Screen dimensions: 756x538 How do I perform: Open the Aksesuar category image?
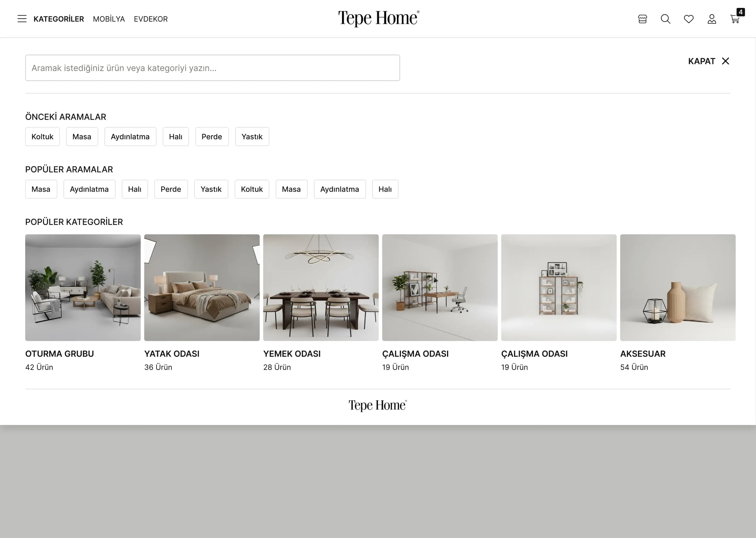[678, 287]
